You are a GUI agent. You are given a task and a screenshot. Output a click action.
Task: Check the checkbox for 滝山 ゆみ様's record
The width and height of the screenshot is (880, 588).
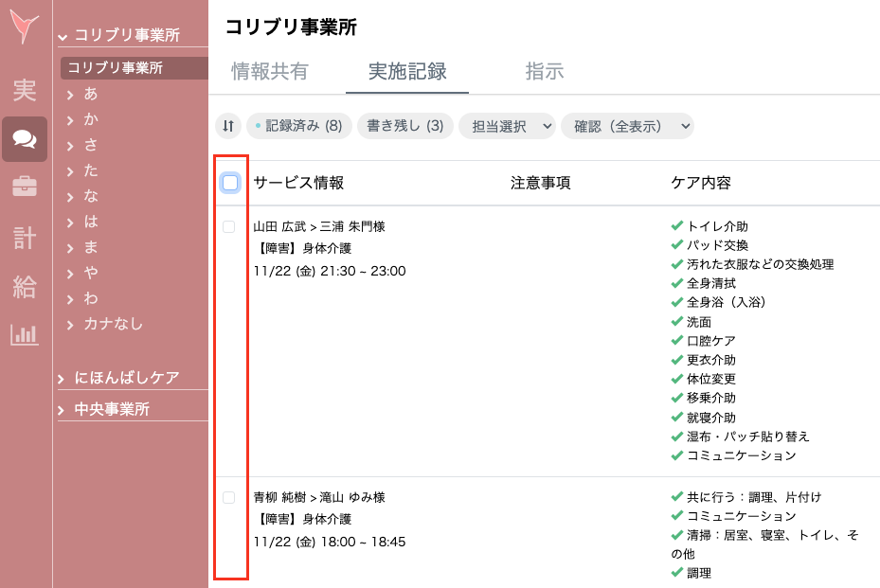[x=228, y=496]
